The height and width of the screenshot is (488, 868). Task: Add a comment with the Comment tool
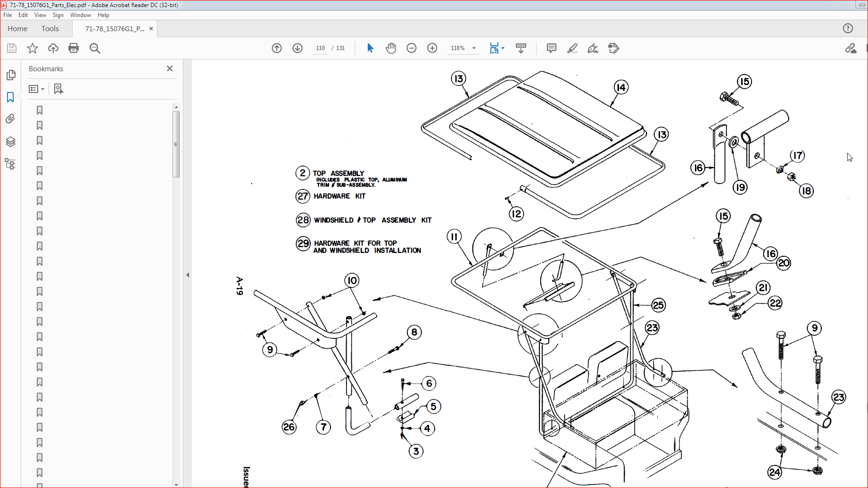[551, 48]
